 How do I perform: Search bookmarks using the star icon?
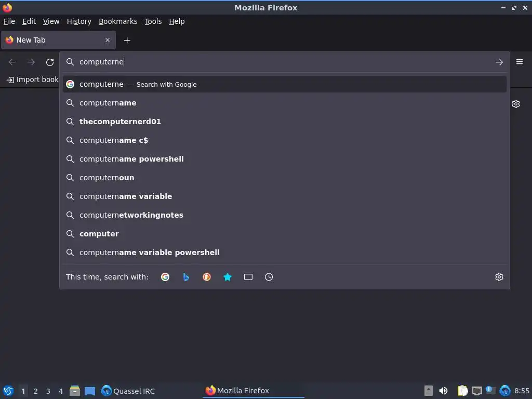tap(228, 277)
